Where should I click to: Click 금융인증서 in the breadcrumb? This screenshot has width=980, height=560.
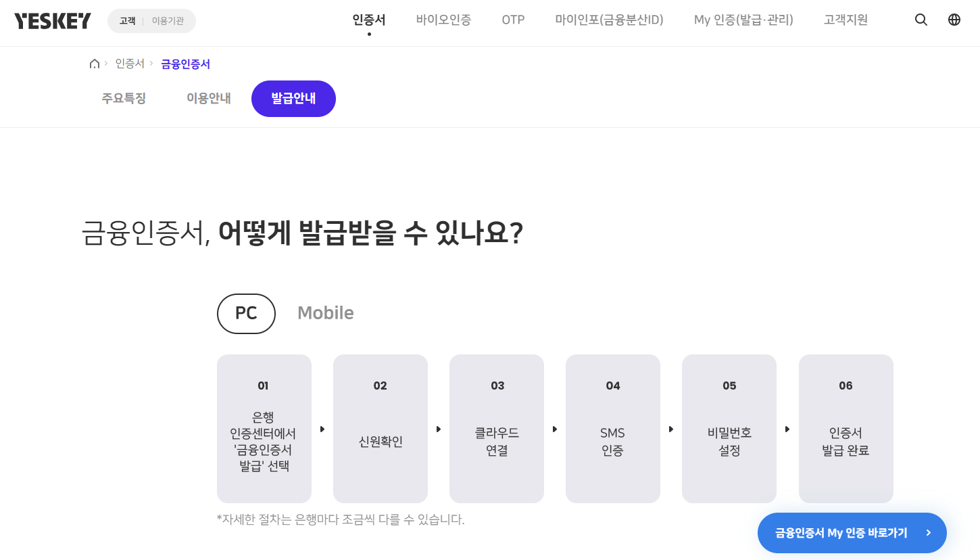(x=185, y=63)
